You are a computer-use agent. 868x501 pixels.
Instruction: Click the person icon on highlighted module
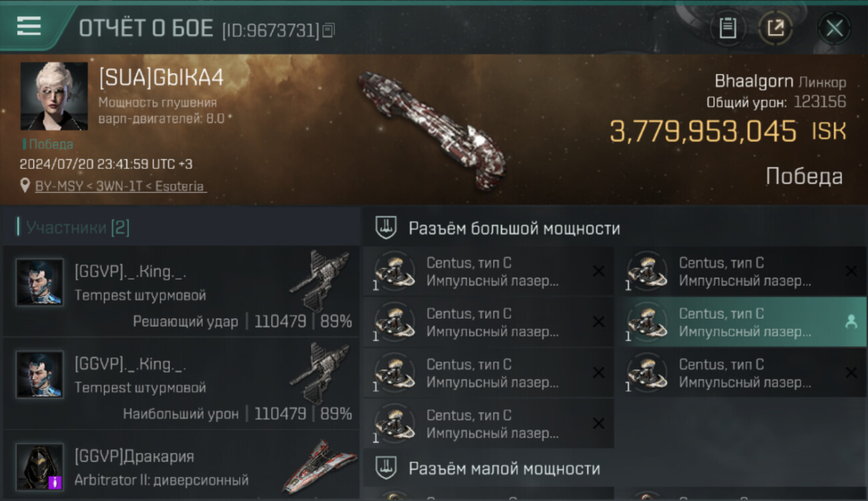(851, 322)
